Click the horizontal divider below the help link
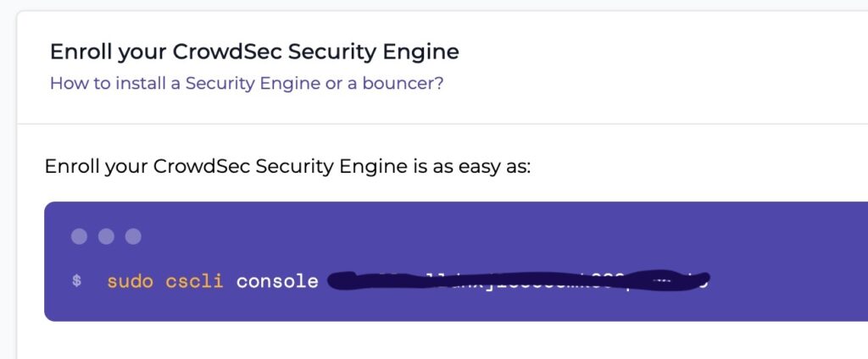This screenshot has height=359, width=868. (x=442, y=124)
